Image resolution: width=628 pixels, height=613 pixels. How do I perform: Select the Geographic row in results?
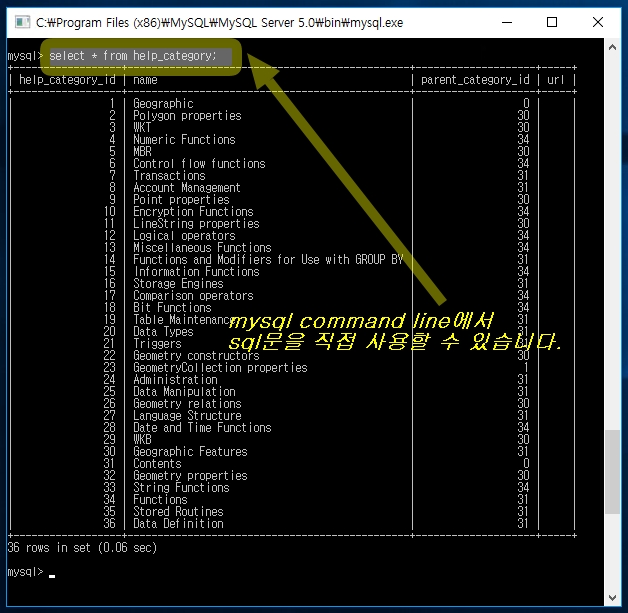[x=163, y=104]
